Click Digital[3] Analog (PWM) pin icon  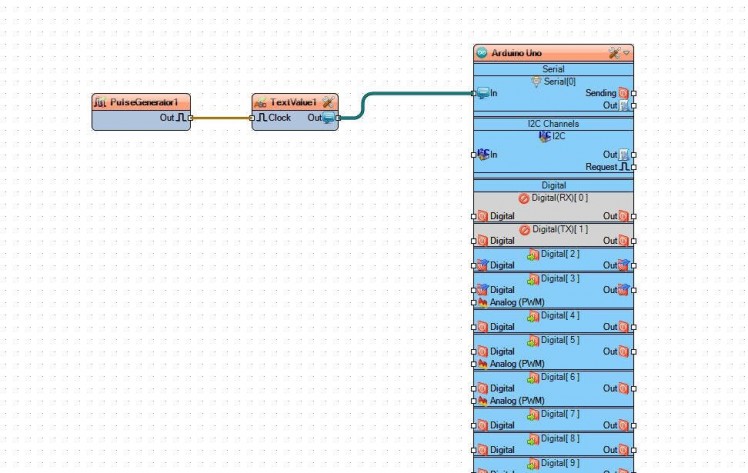pos(483,302)
